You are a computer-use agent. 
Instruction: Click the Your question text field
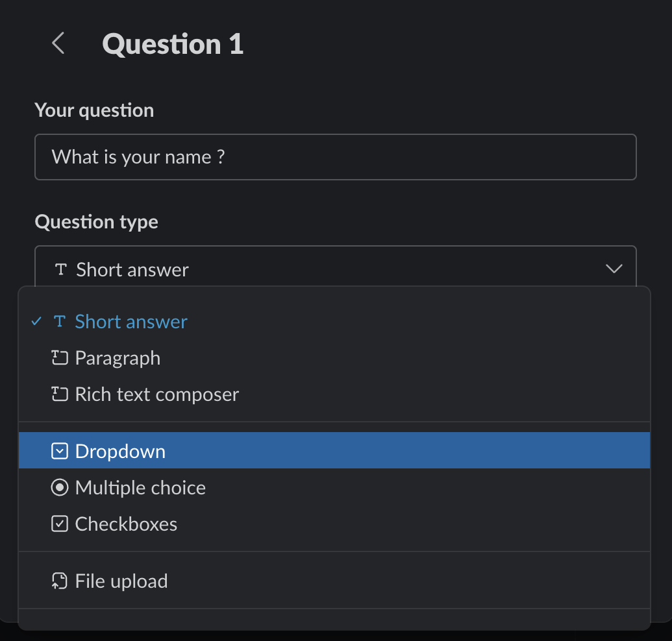[335, 157]
